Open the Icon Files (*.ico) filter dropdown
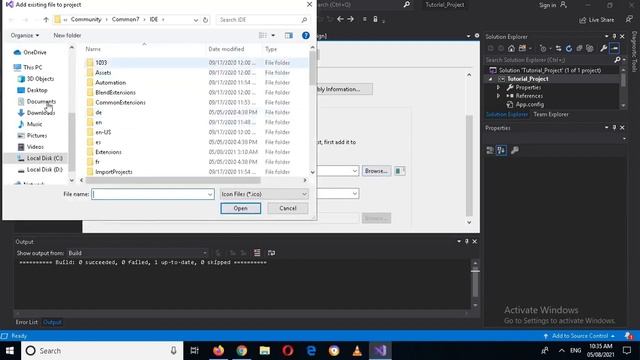The height and width of the screenshot is (360, 640). tap(264, 194)
